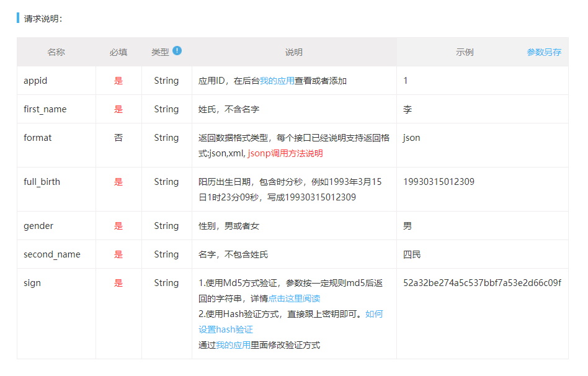Click the 1.使用Md5方式验证 description line

[x=291, y=291]
